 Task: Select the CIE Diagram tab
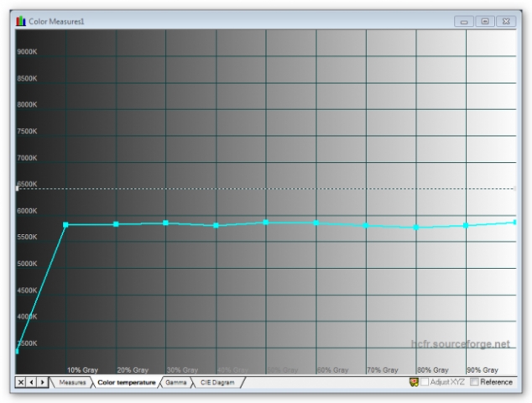pos(217,383)
